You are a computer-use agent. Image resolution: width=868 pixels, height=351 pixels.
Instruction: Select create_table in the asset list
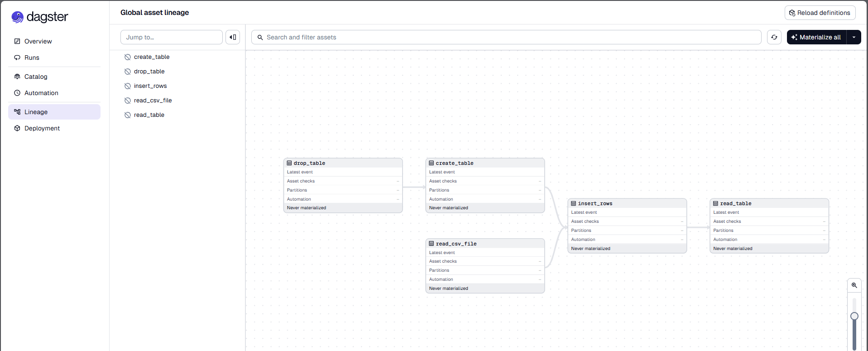152,57
